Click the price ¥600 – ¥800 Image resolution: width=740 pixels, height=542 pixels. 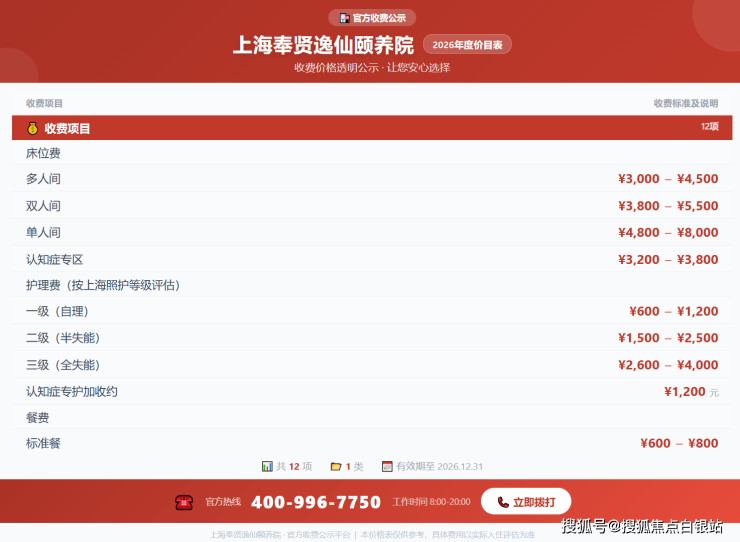coord(679,443)
